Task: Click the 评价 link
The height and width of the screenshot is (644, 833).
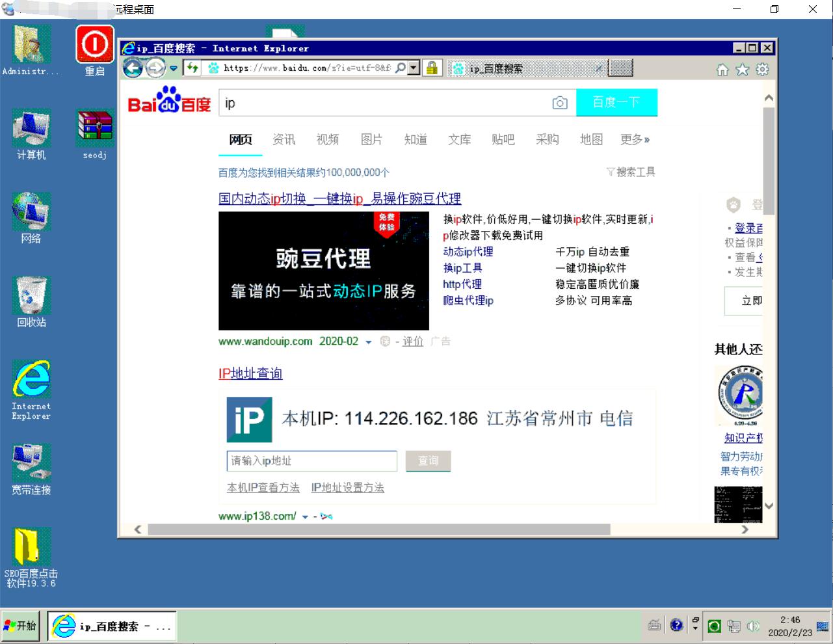Action: click(413, 342)
